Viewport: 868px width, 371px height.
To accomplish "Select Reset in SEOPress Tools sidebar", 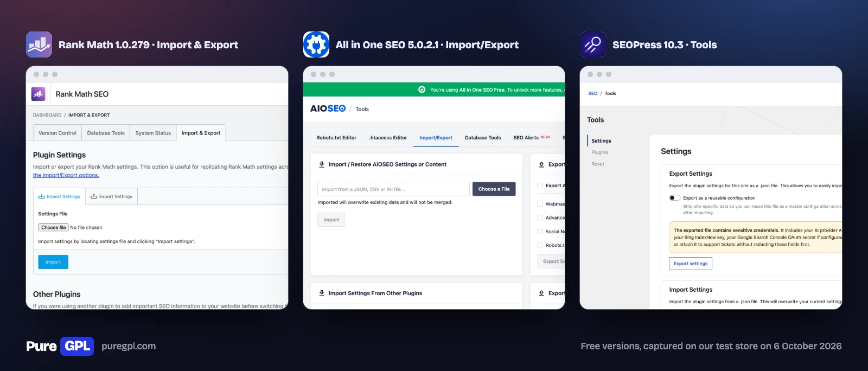I will 598,164.
